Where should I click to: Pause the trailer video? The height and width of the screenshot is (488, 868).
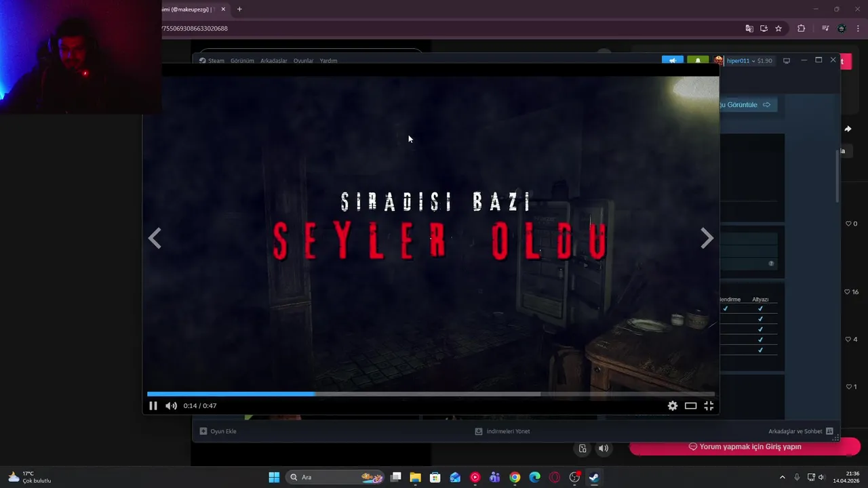coord(153,406)
